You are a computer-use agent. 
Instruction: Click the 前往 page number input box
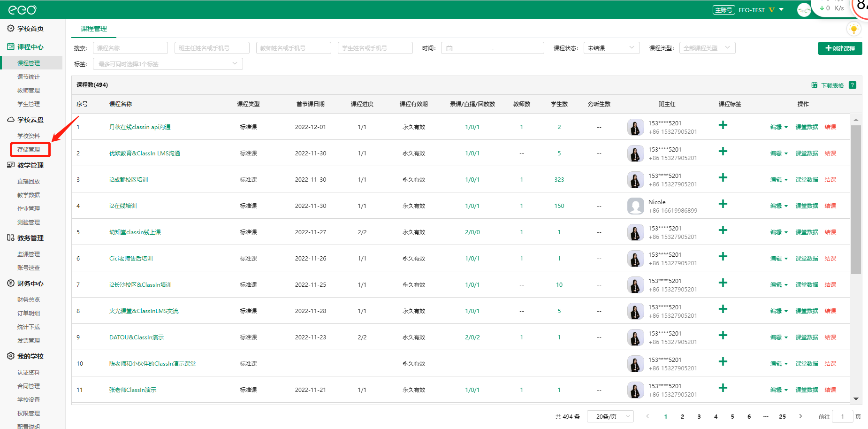coord(843,416)
